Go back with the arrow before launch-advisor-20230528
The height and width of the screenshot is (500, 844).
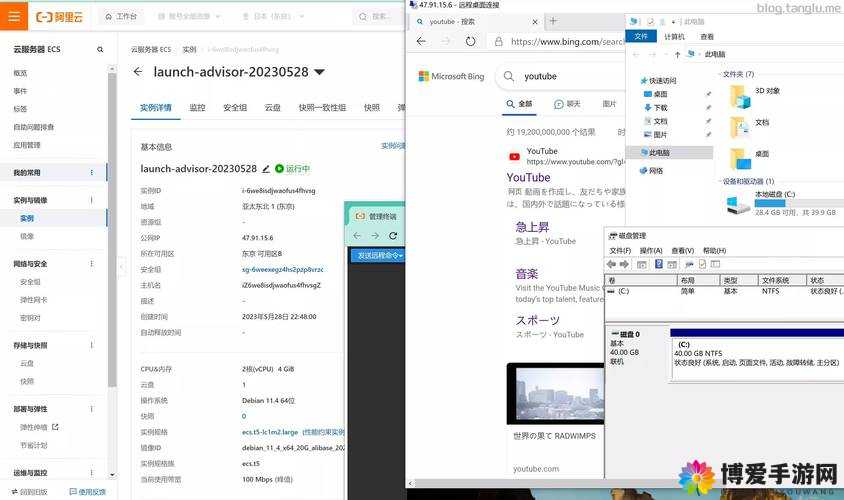tap(138, 72)
